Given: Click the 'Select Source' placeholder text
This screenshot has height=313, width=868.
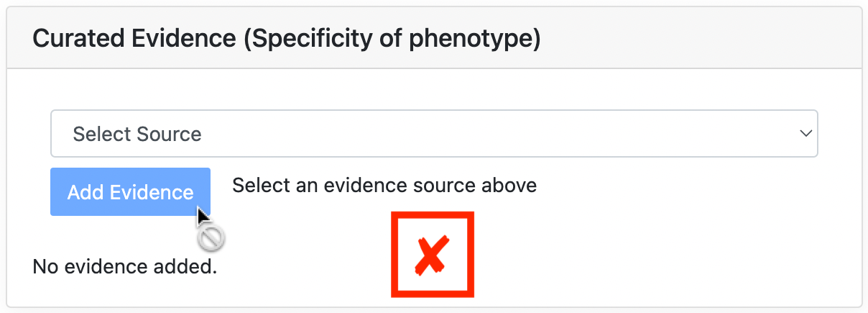Looking at the screenshot, I should (x=137, y=134).
